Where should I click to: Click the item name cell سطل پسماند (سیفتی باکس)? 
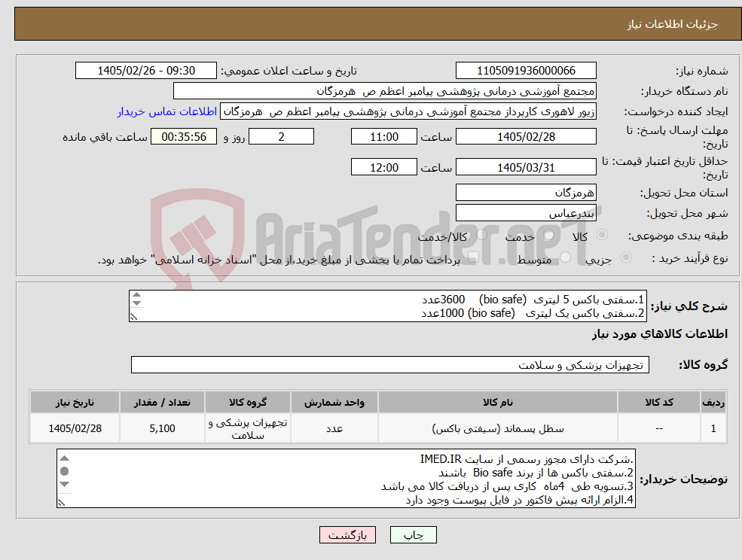498,428
